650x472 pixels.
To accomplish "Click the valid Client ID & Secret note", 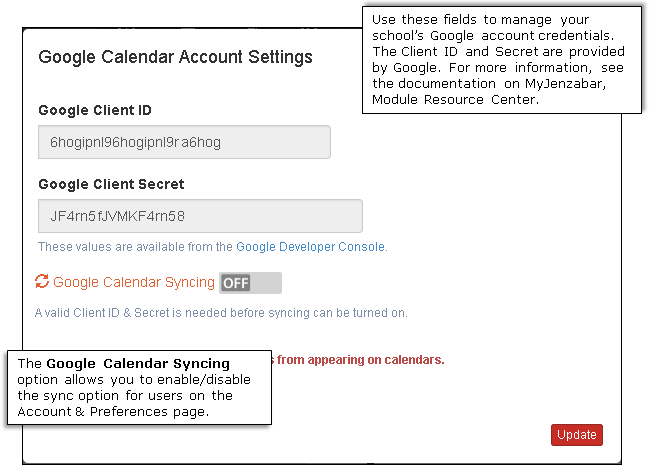I will pyautogui.click(x=221, y=313).
